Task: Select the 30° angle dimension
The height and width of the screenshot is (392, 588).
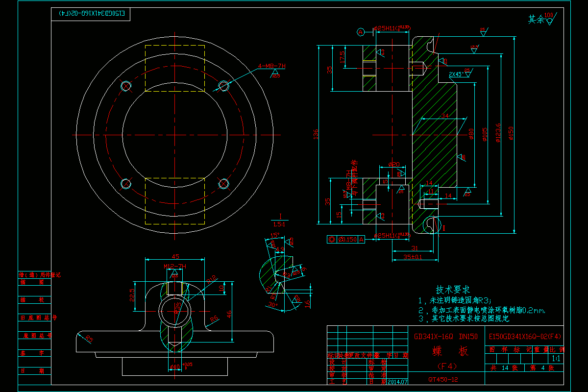Action: [x=273, y=304]
